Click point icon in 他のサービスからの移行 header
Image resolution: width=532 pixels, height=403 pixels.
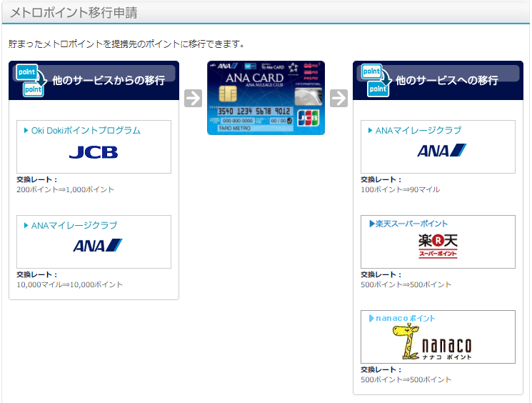31,81
